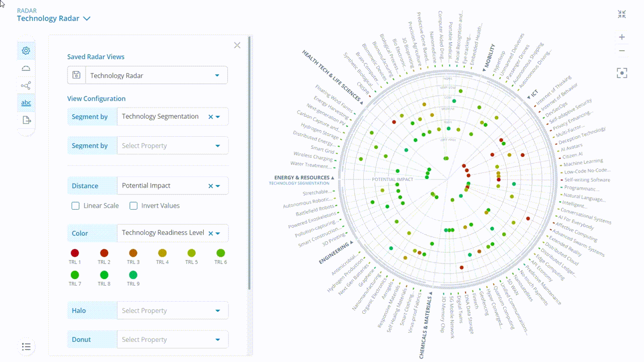Select the radar arc view icon
644x362 pixels.
26,68
